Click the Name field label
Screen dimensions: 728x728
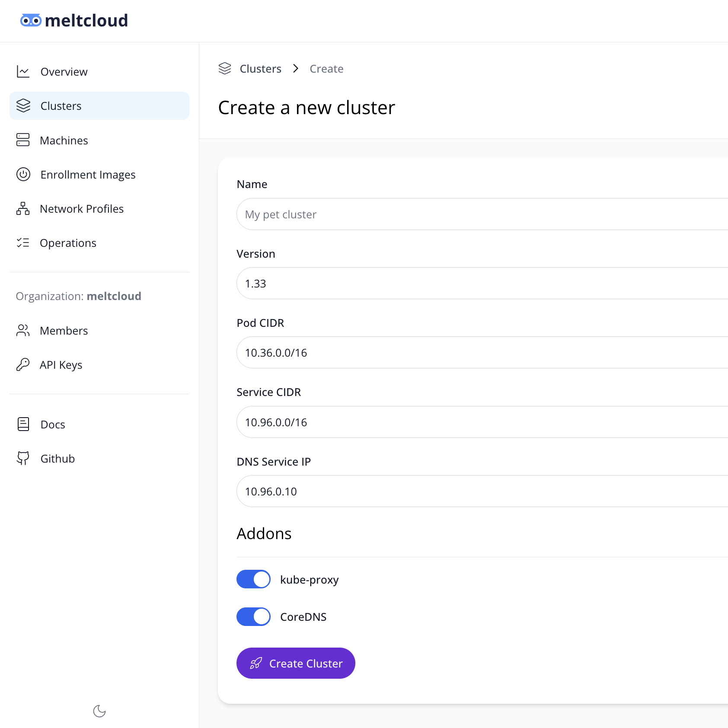point(252,184)
